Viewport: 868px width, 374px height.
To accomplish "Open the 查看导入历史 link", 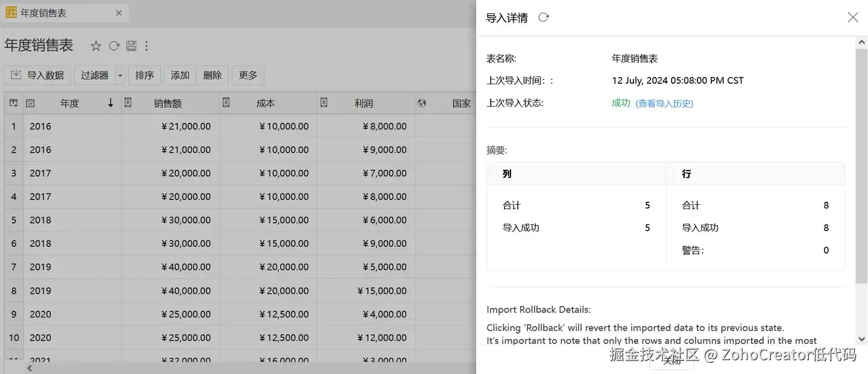I will point(664,104).
